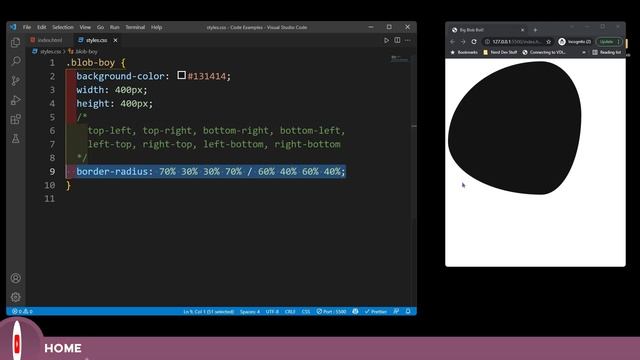Click the Run play icon in editor toolbar

(x=386, y=40)
